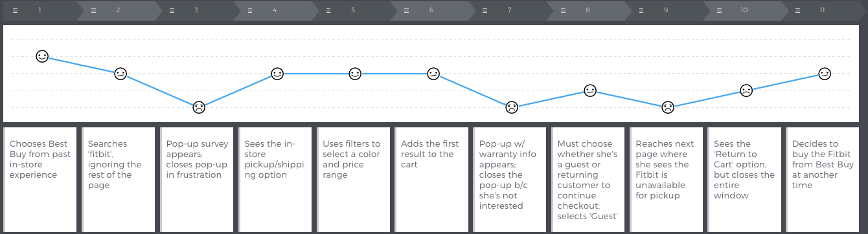This screenshot has height=234, width=868.
Task: Select the sad face at step 3
Action: click(x=199, y=107)
